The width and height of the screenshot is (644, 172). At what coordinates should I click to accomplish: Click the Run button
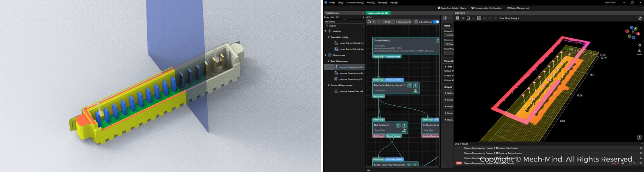[x=388, y=22]
